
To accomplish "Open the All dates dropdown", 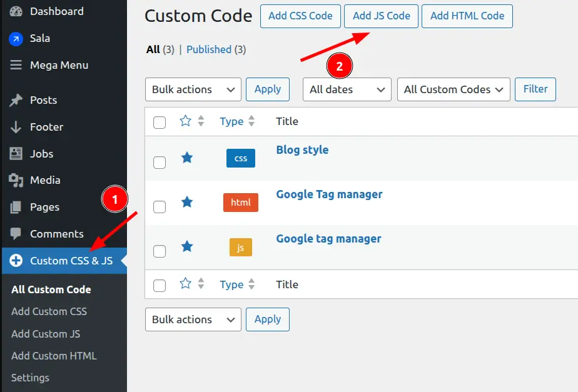I will pyautogui.click(x=347, y=89).
